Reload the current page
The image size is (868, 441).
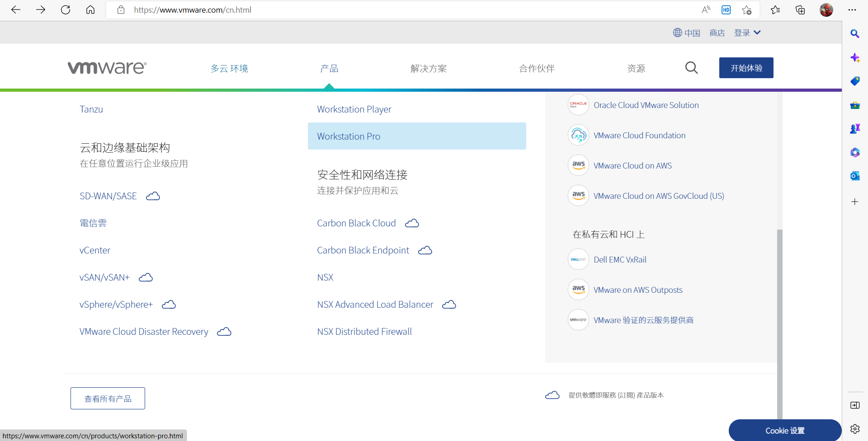tap(66, 10)
